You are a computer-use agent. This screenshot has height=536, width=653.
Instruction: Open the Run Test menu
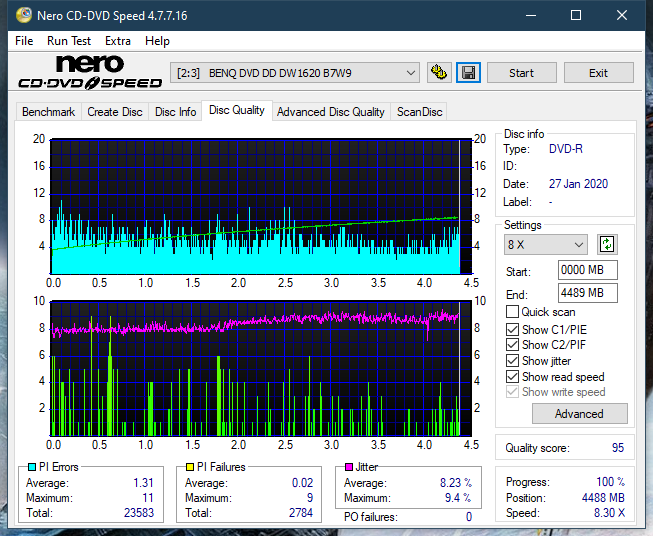point(69,41)
